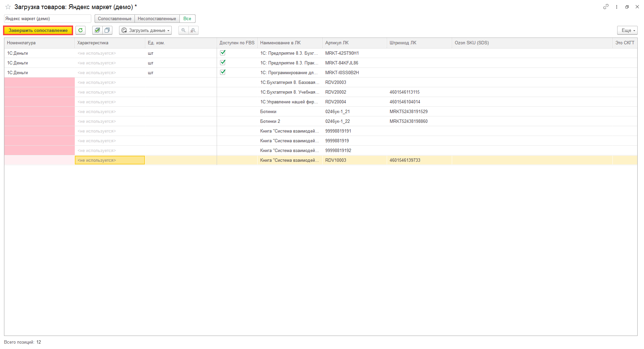This screenshot has height=349, width=644.
Task: Click article cell 9999881919
Action: (x=355, y=141)
